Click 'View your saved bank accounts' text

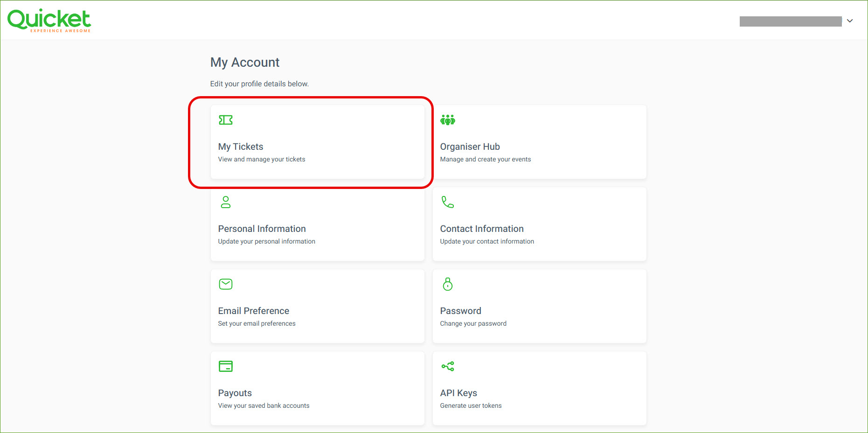coord(264,405)
